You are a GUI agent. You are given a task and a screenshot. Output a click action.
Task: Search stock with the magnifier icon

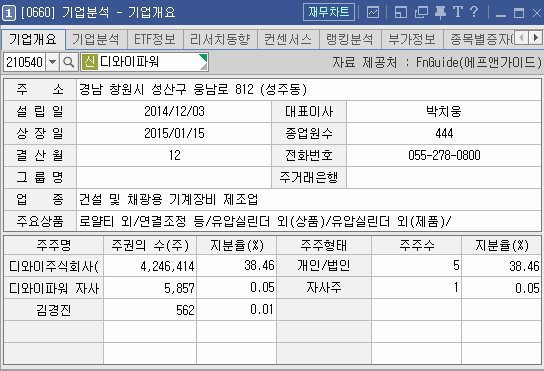click(x=68, y=62)
